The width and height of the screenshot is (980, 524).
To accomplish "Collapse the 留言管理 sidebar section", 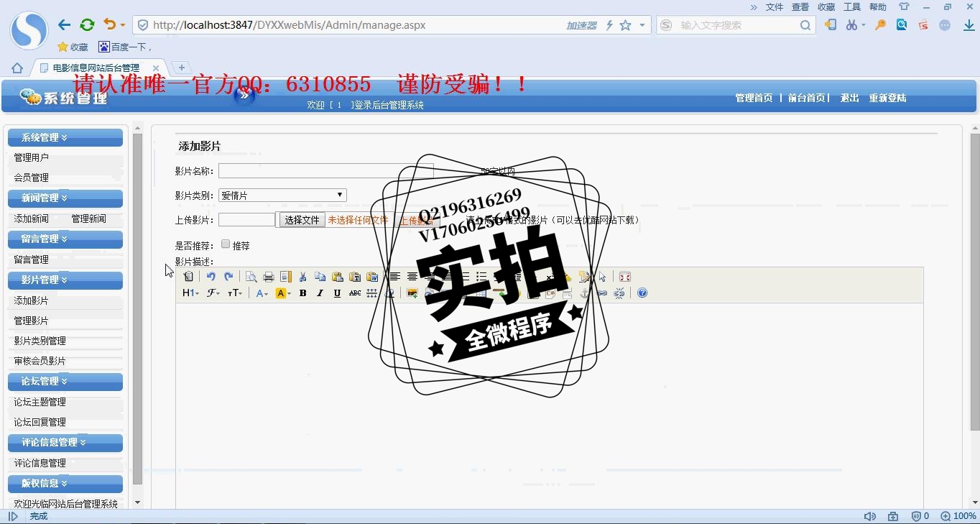I will coord(65,239).
